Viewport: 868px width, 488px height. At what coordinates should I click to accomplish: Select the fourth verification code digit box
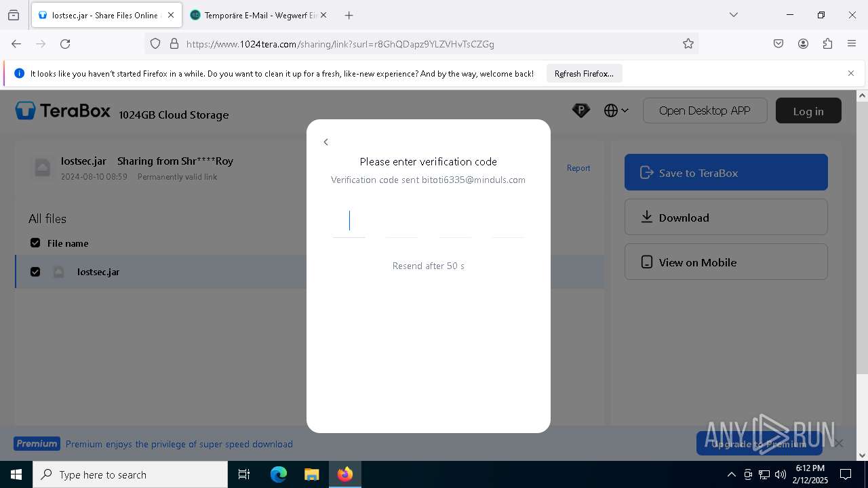[x=509, y=221]
